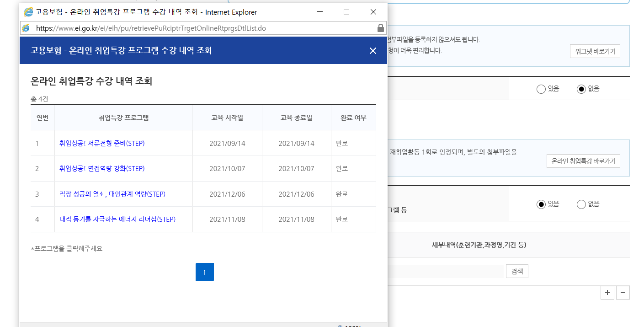Click the Internet Explorer title bar icon
Image resolution: width=644 pixels, height=327 pixels.
coord(28,12)
